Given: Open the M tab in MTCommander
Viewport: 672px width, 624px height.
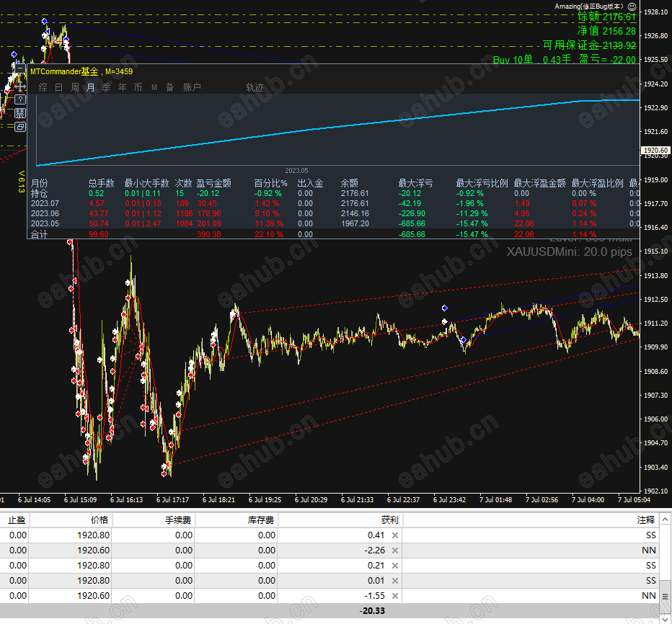Looking at the screenshot, I should (x=154, y=87).
